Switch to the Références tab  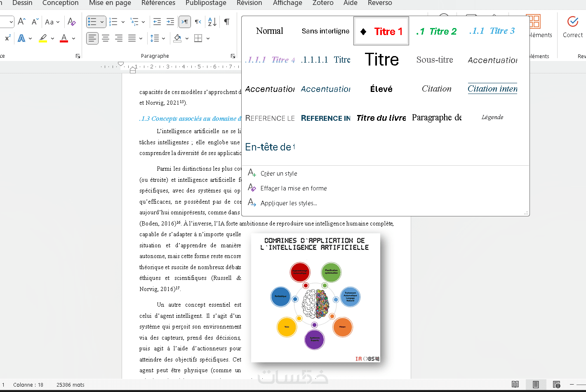tap(158, 3)
